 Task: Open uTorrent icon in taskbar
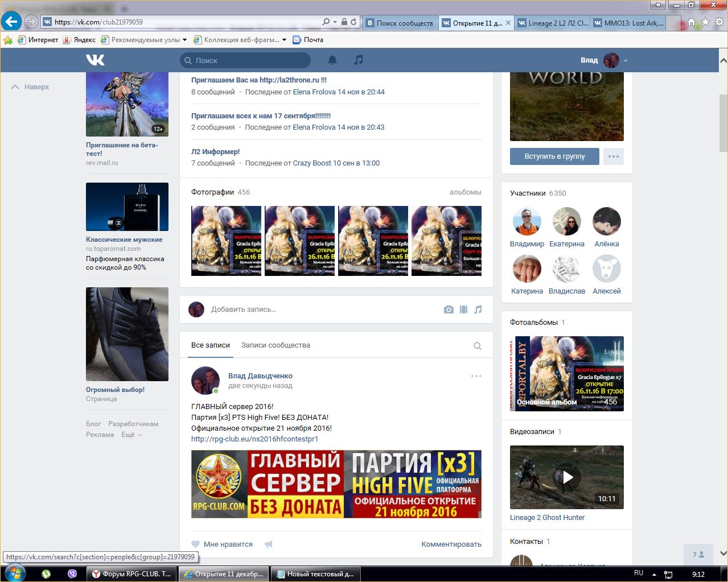[x=46, y=574]
